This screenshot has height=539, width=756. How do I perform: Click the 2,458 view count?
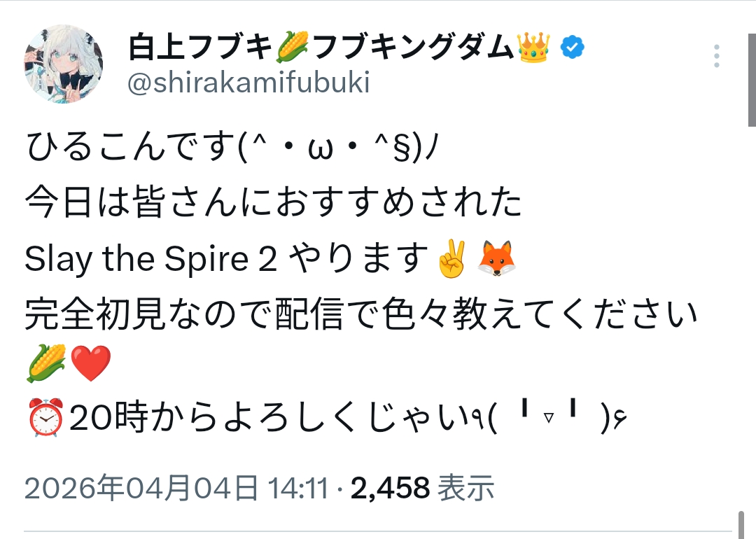click(x=390, y=489)
